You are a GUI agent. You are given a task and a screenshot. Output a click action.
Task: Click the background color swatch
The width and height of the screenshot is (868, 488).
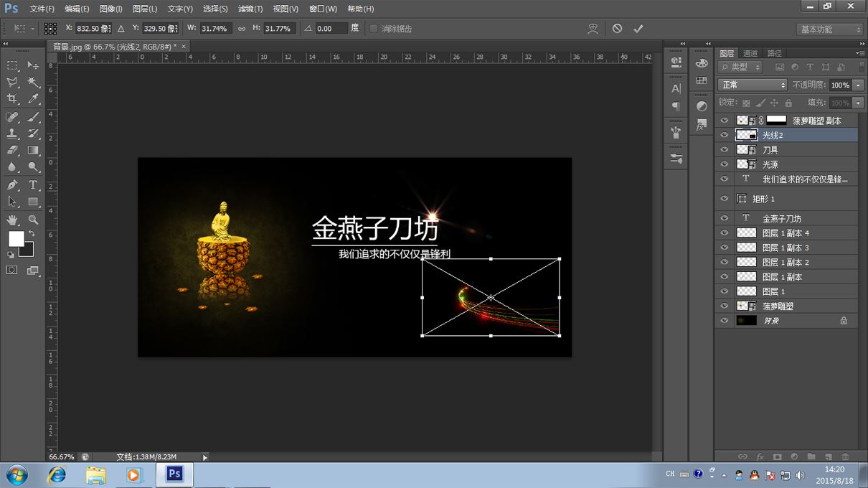pyautogui.click(x=28, y=250)
